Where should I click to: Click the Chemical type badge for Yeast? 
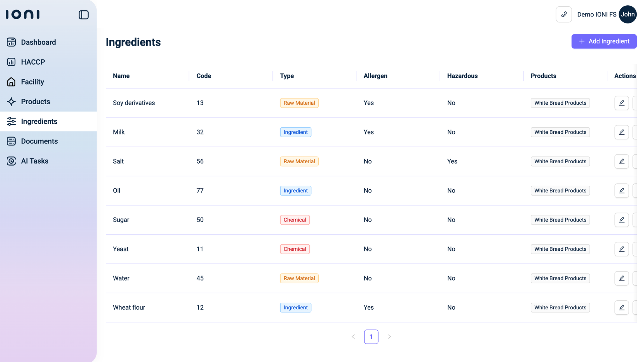294,249
